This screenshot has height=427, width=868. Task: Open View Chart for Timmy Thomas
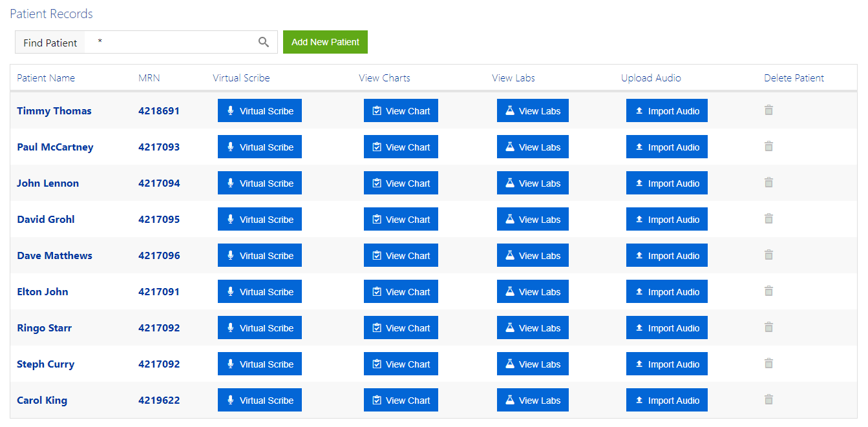(x=401, y=110)
